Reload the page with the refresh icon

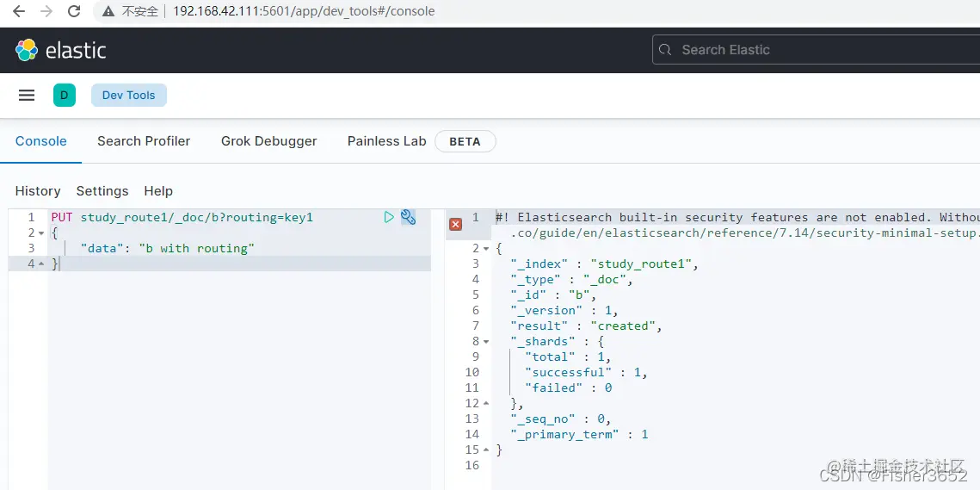click(74, 11)
